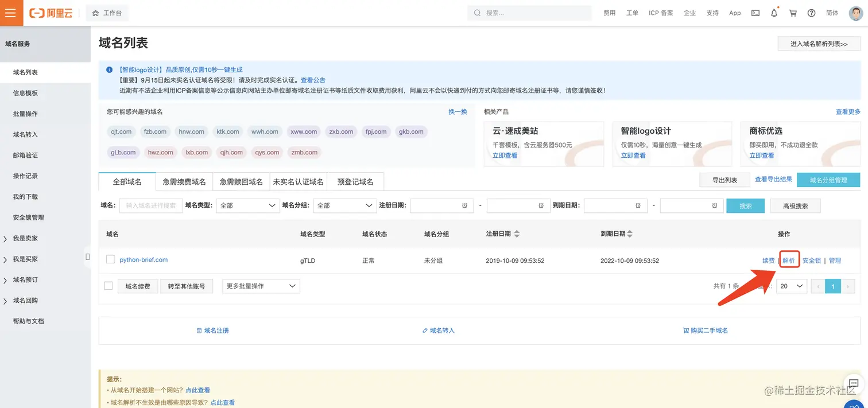868x408 pixels.
Task: Click 导出列表 button
Action: [724, 180]
